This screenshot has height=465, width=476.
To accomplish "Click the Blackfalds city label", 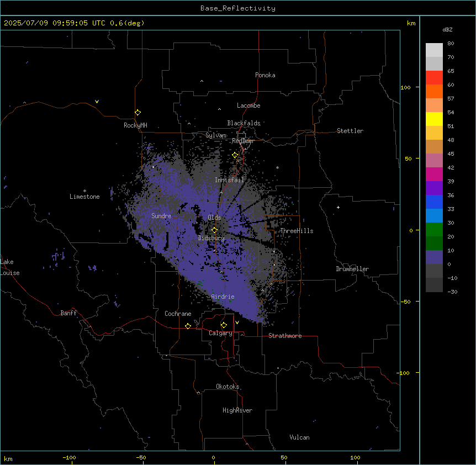I will pos(244,123).
